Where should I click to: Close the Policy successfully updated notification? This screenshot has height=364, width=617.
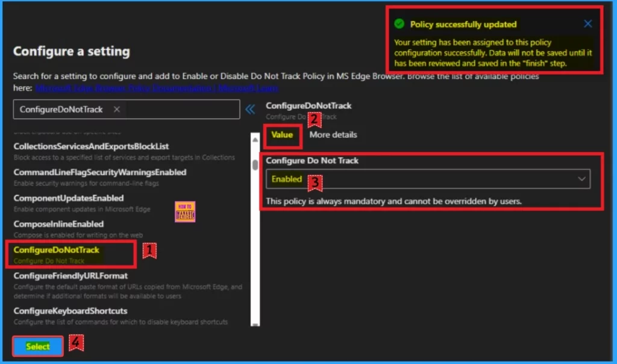587,24
